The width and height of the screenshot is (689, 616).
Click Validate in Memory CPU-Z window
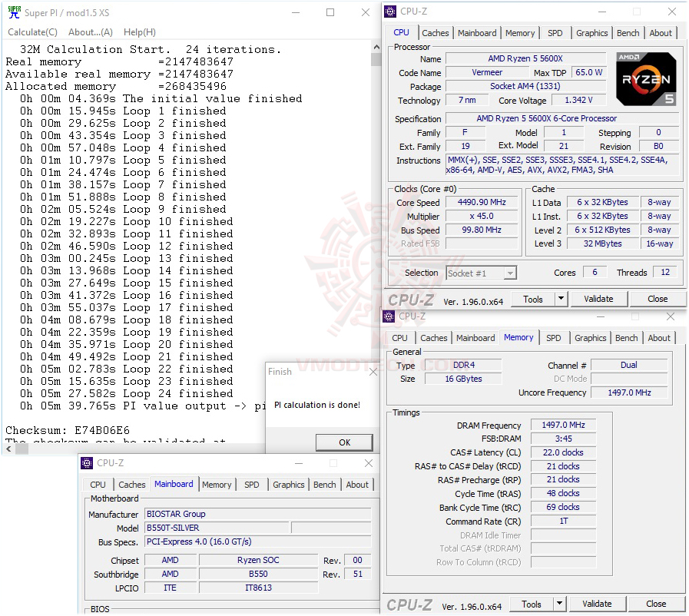click(597, 604)
